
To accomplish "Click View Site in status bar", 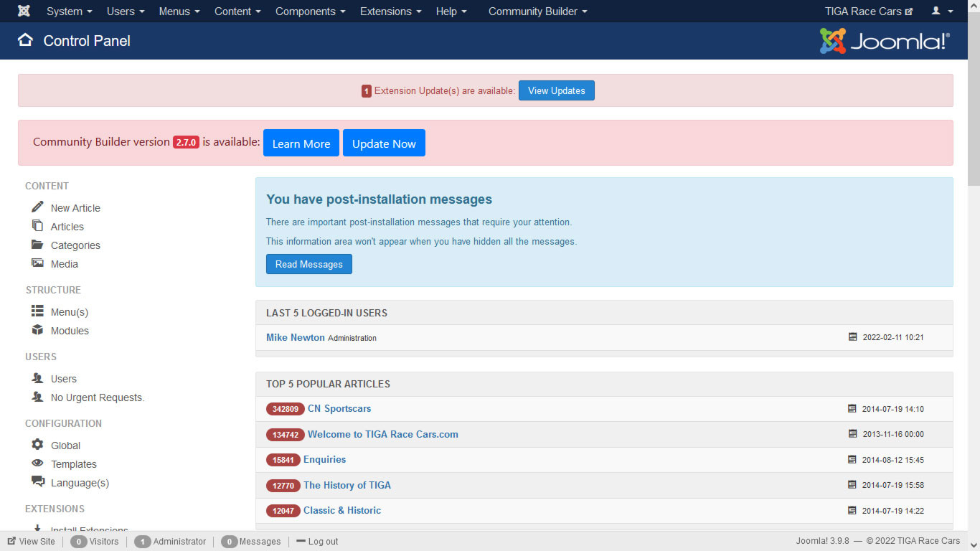I will click(32, 542).
